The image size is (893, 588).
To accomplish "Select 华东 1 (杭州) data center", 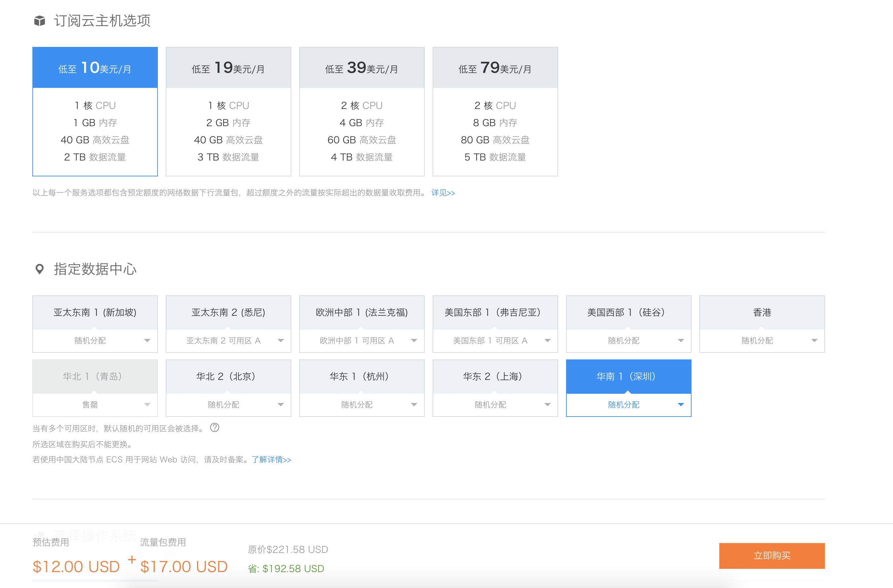I will tap(362, 376).
